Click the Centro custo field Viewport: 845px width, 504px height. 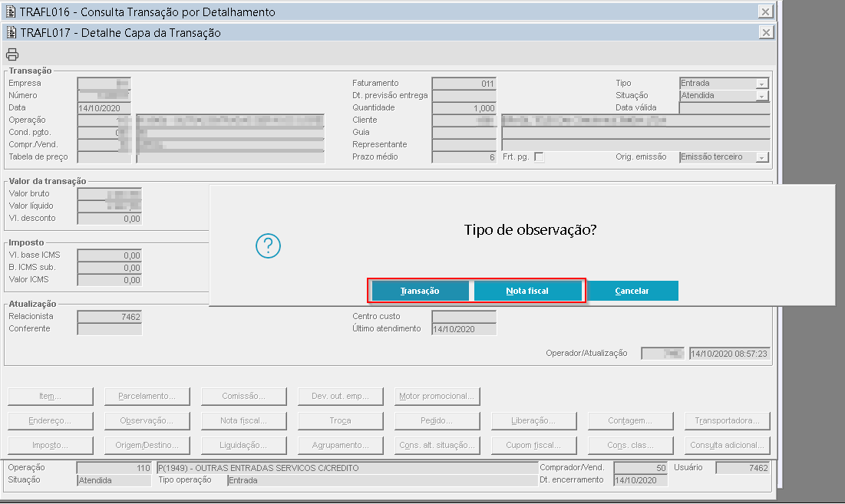pos(464,317)
